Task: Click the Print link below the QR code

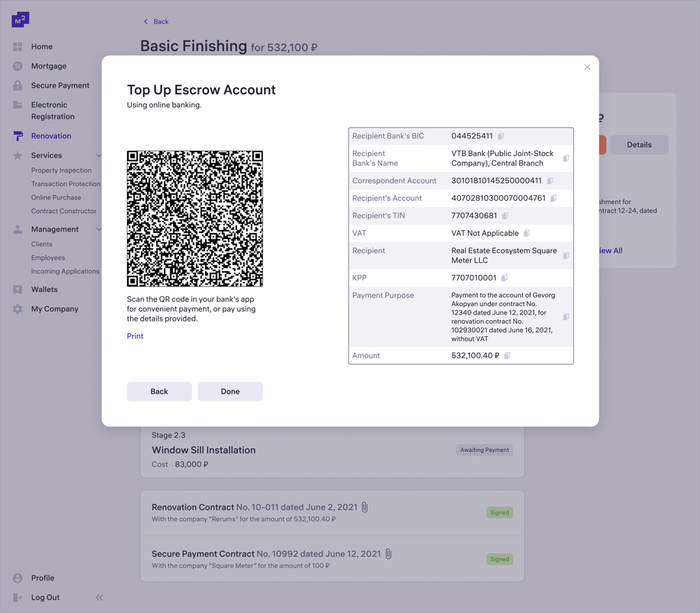Action: pyautogui.click(x=135, y=335)
